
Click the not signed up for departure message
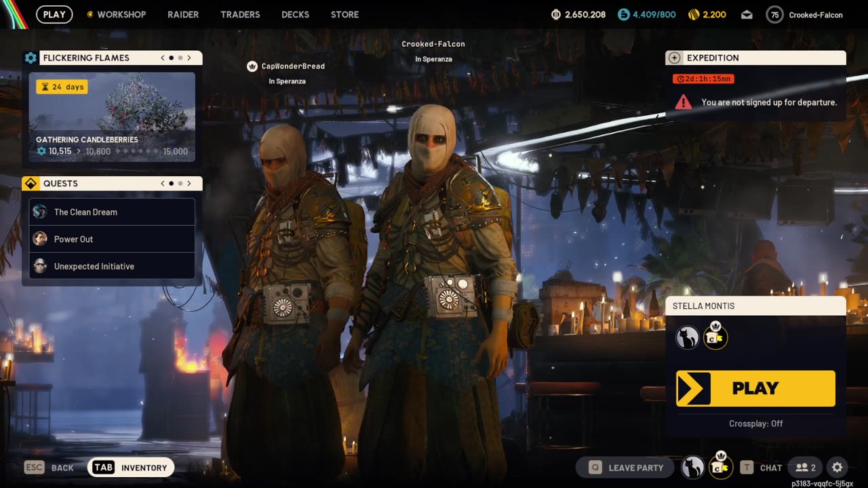(769, 102)
